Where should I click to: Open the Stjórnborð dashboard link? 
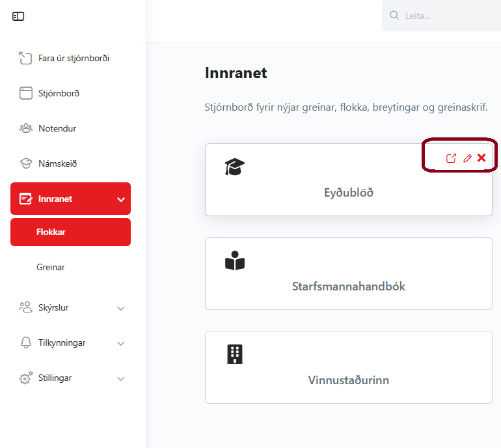(59, 93)
